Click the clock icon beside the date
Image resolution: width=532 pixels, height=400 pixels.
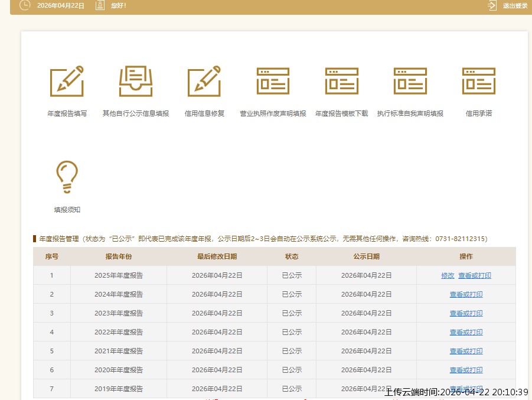click(x=24, y=5)
